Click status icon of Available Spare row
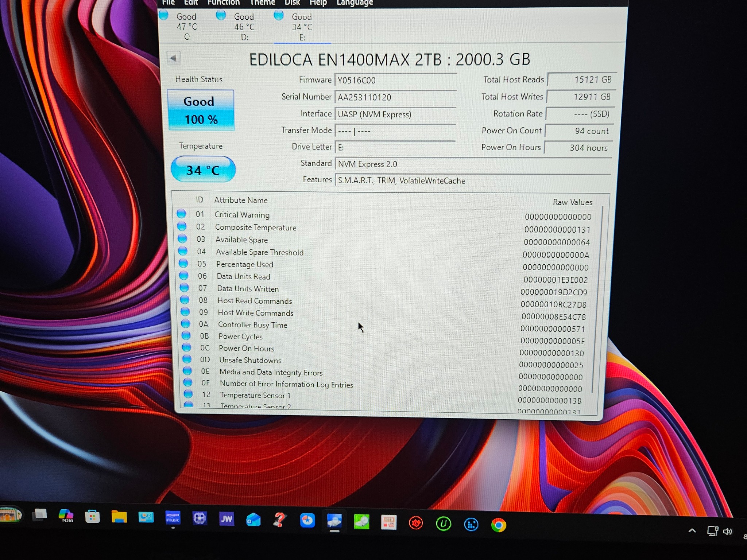This screenshot has width=747, height=560. tap(182, 238)
